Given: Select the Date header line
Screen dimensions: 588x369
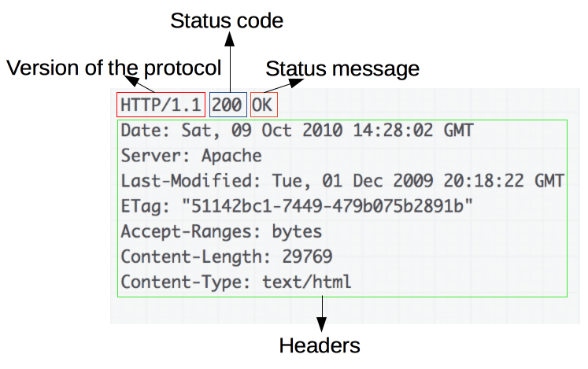Looking at the screenshot, I should (x=297, y=131).
